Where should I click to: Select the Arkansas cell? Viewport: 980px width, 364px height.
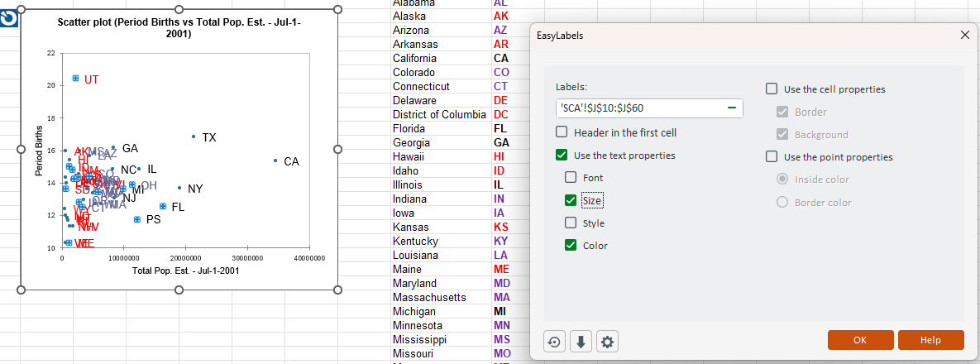click(x=440, y=44)
